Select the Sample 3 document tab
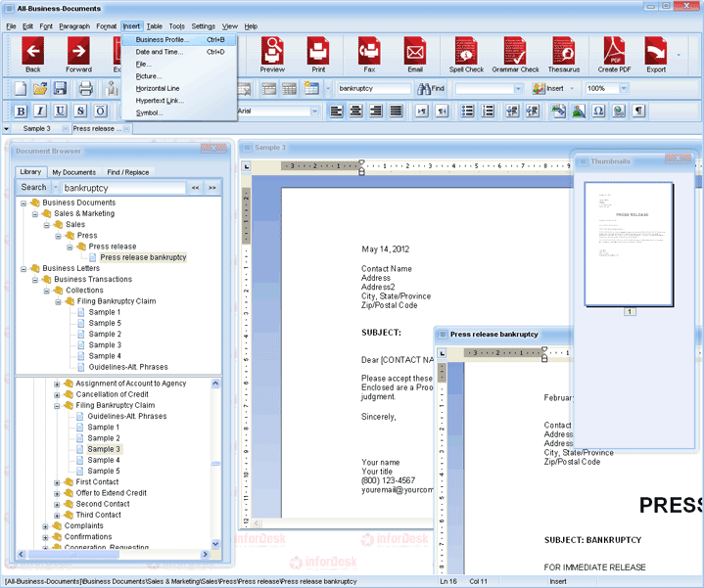The width and height of the screenshot is (704, 588). 37,129
